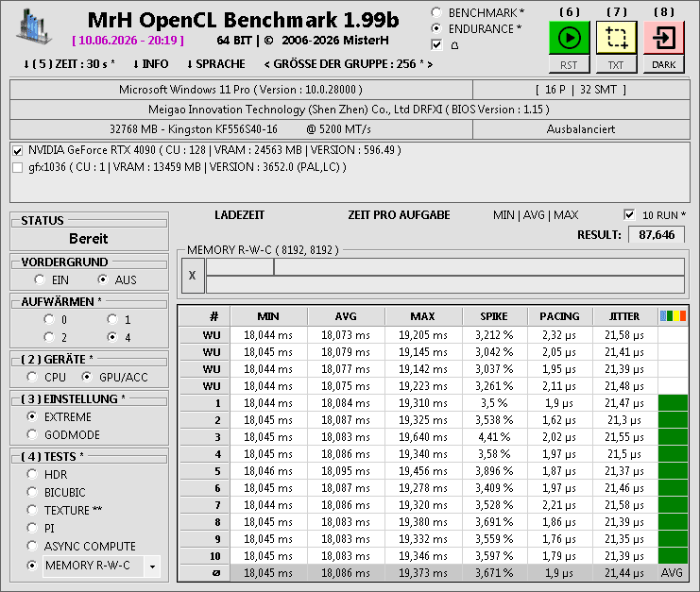
Task: Click the color legend header icon
Action: tap(673, 316)
